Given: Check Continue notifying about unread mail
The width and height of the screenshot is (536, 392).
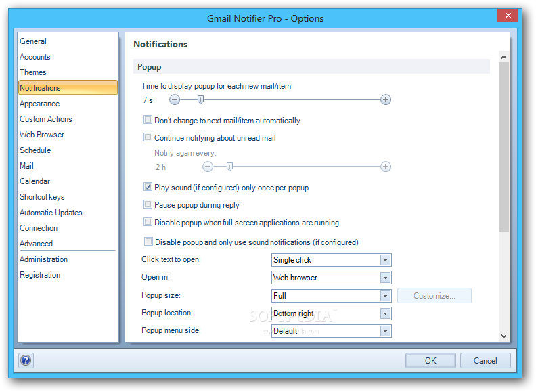Looking at the screenshot, I should click(x=148, y=137).
